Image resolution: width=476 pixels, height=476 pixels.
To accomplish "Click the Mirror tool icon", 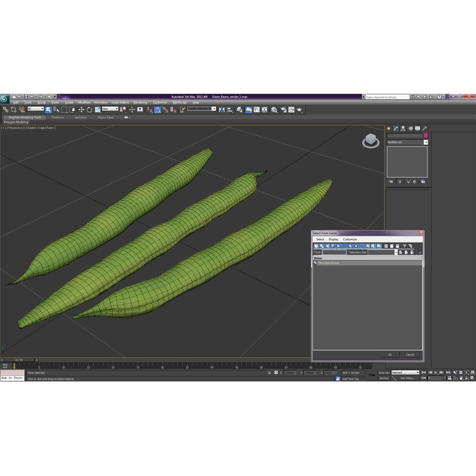I will point(222,110).
